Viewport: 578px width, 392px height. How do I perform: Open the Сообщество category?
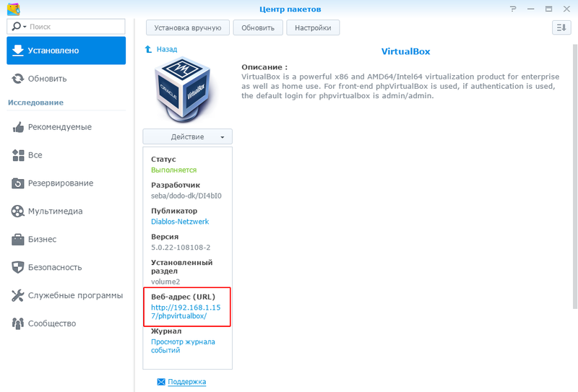[51, 323]
